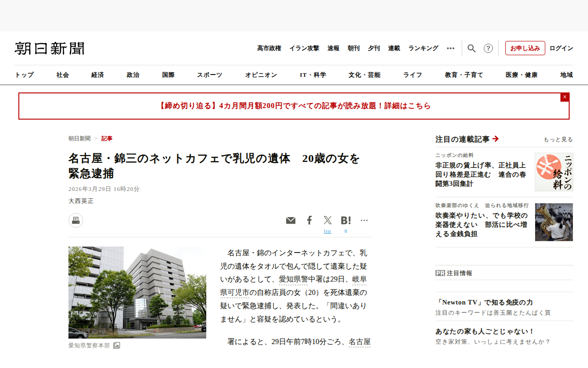Share article on Facebook
This screenshot has width=588, height=368.
pos(309,220)
